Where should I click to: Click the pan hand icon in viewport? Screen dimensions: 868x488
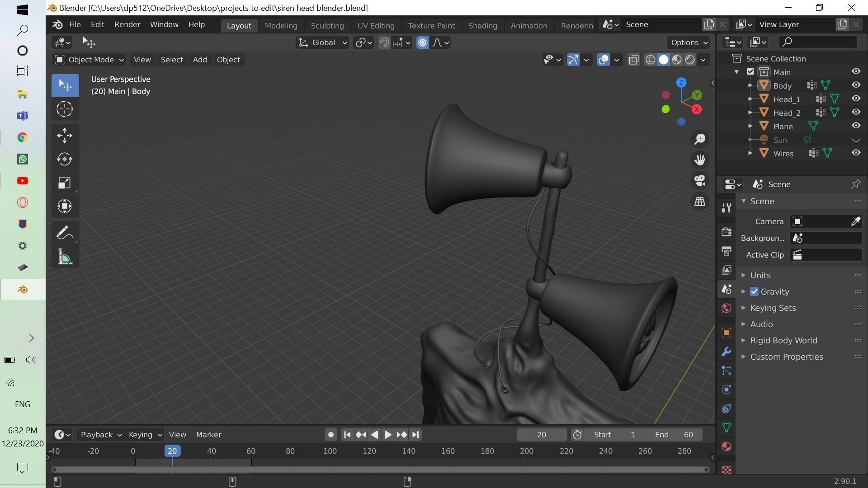click(700, 160)
